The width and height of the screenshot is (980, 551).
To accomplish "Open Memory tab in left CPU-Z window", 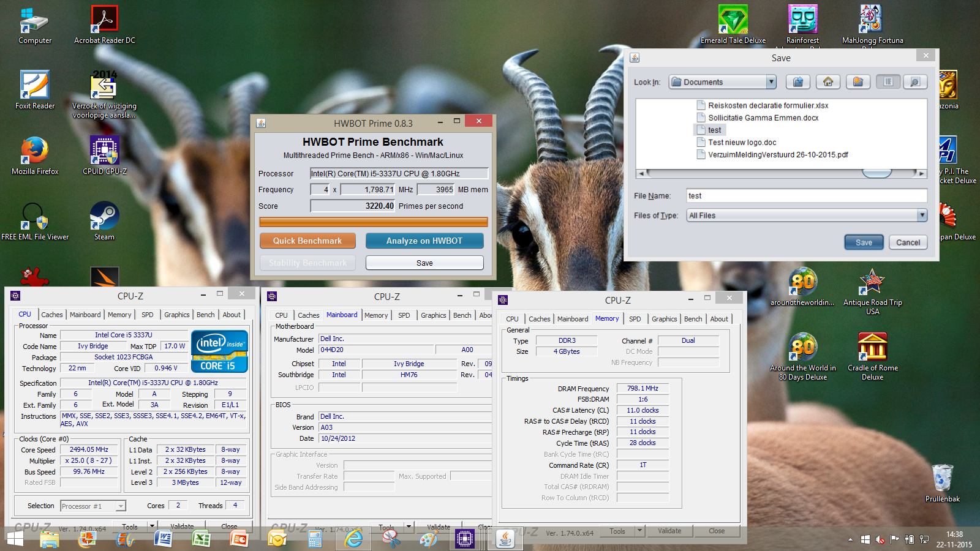I will click(x=119, y=315).
